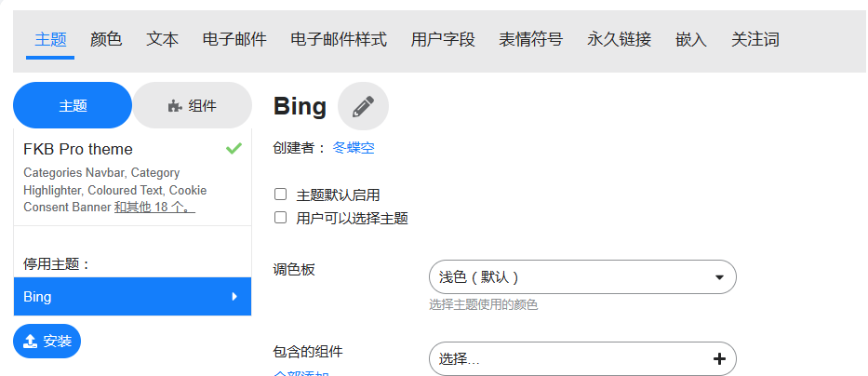The height and width of the screenshot is (376, 868).
Task: Open the 调色板 color palette dropdown
Action: pos(581,277)
